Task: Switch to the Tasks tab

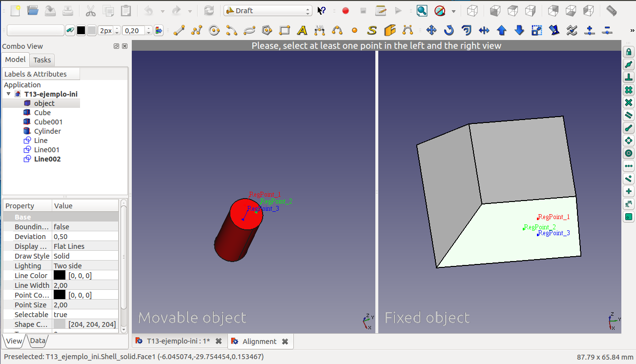Action: (x=42, y=60)
